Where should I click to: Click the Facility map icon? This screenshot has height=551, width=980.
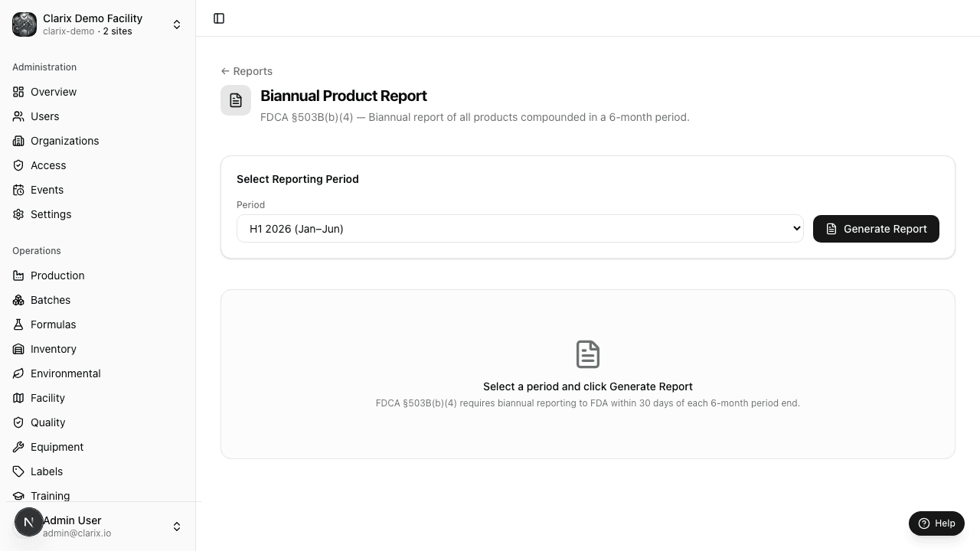click(x=18, y=398)
